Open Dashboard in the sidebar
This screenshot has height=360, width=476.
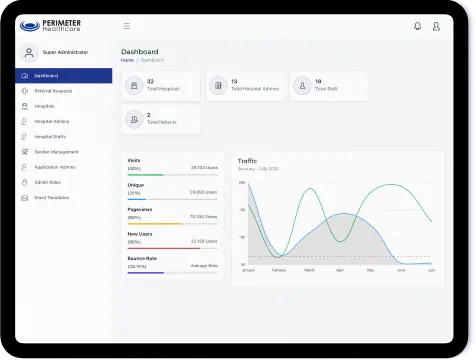click(x=64, y=76)
